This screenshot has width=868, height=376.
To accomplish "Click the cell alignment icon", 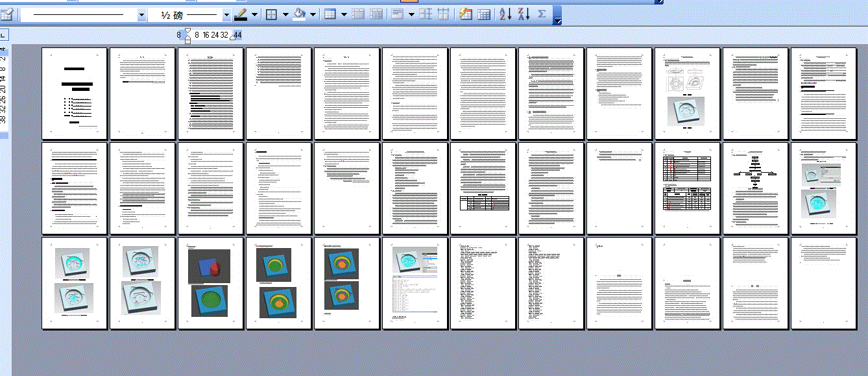I will pyautogui.click(x=398, y=14).
